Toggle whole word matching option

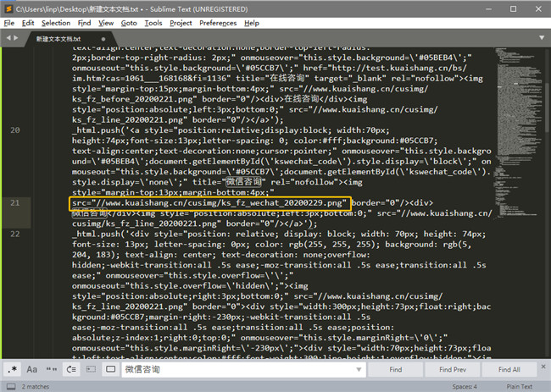pyautogui.click(x=51, y=370)
